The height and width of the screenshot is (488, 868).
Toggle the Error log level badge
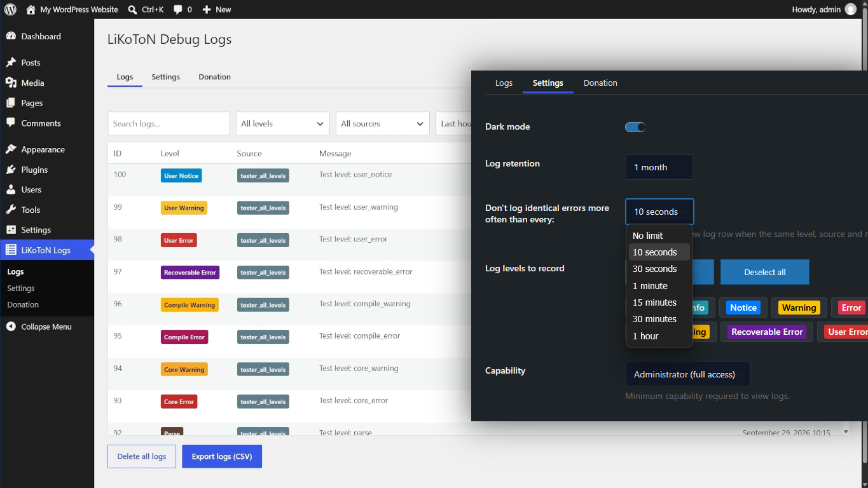tap(851, 308)
